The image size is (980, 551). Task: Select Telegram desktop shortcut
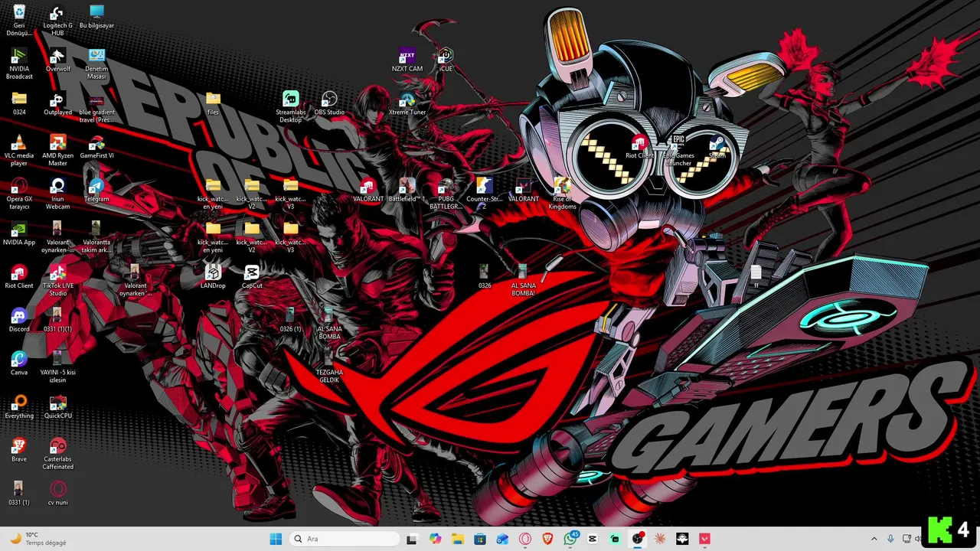tap(96, 190)
